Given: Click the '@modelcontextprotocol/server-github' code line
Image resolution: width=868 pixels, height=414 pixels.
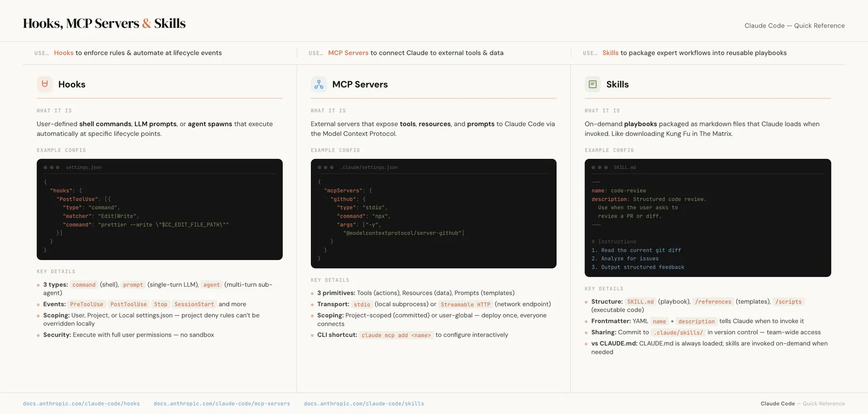Looking at the screenshot, I should (x=404, y=233).
